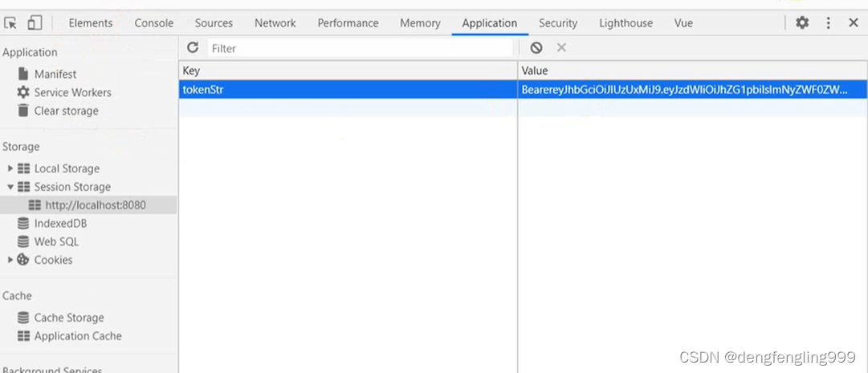
Task: Select the tokenStr key row
Action: pos(347,90)
